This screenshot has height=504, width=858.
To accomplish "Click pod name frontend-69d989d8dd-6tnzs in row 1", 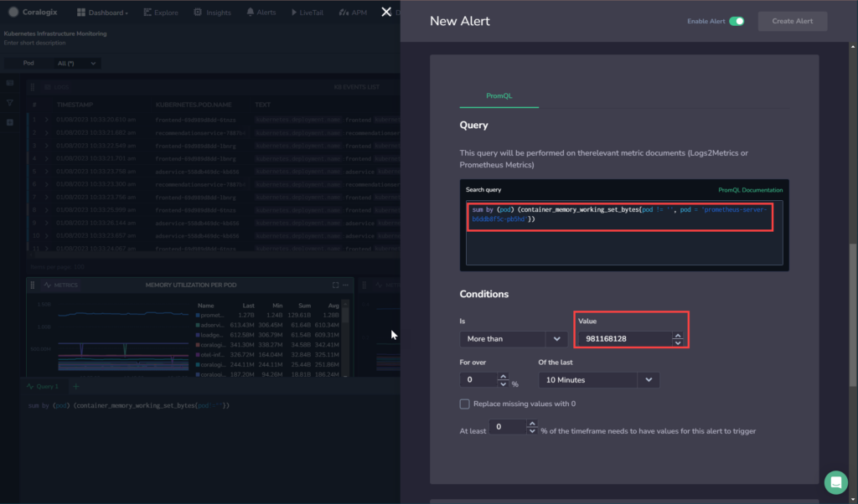I will (195, 120).
